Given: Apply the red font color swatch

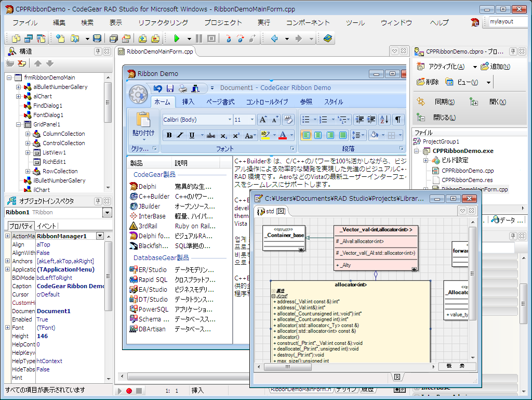Looking at the screenshot, I should [283, 135].
